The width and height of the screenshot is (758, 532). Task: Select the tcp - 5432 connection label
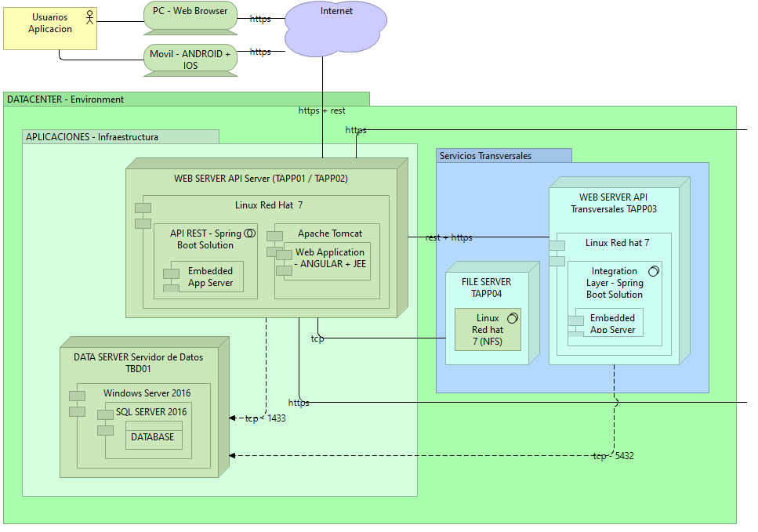coord(613,455)
